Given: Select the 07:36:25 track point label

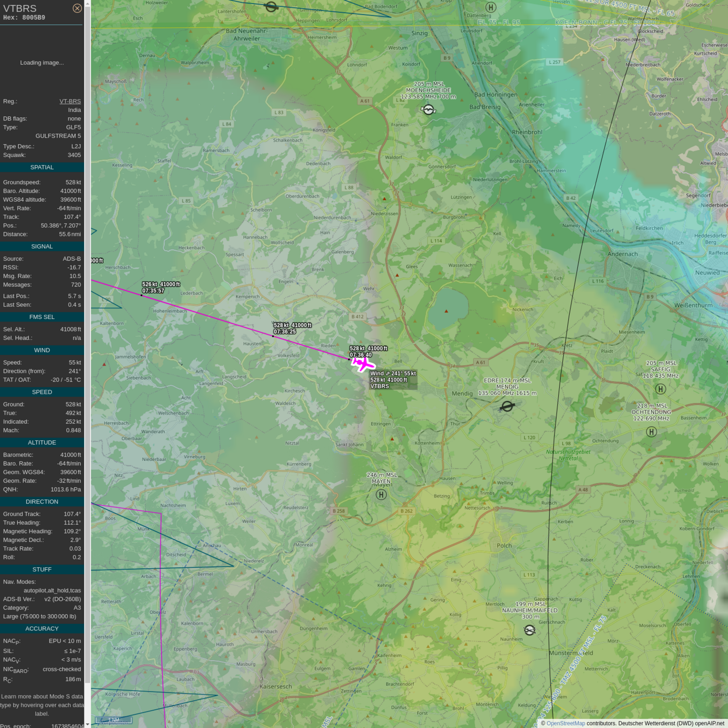Looking at the screenshot, I should pos(292,329).
